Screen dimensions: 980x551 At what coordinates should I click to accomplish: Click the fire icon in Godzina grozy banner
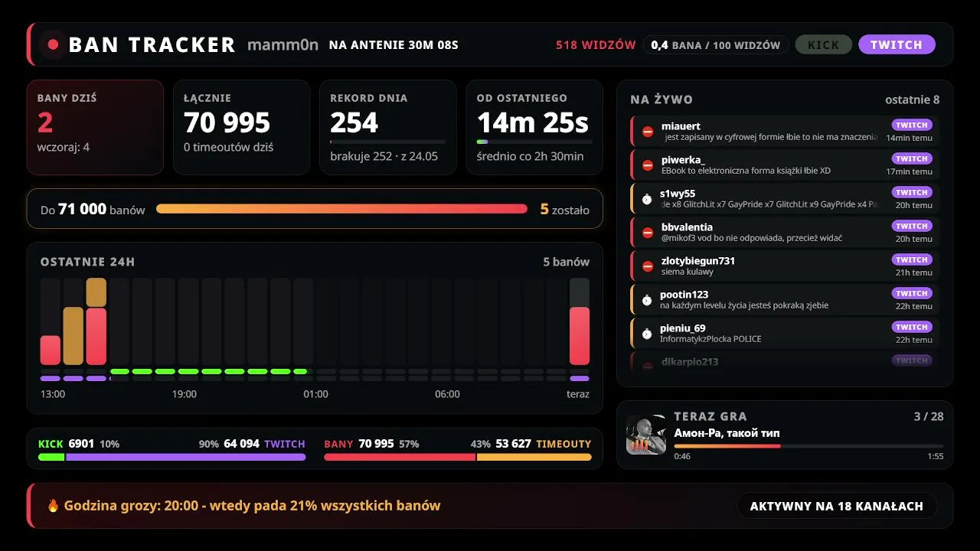coord(53,505)
